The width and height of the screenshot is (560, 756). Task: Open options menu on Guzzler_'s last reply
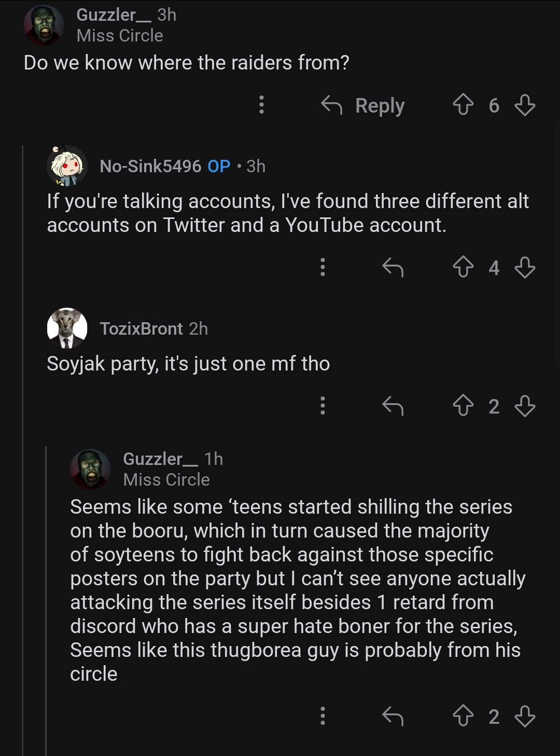tap(323, 717)
